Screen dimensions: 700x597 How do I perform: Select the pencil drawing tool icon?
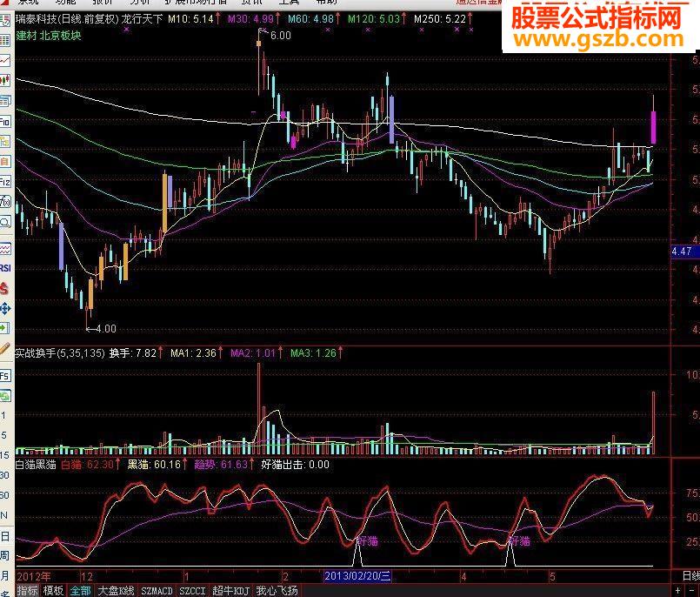coord(4,349)
